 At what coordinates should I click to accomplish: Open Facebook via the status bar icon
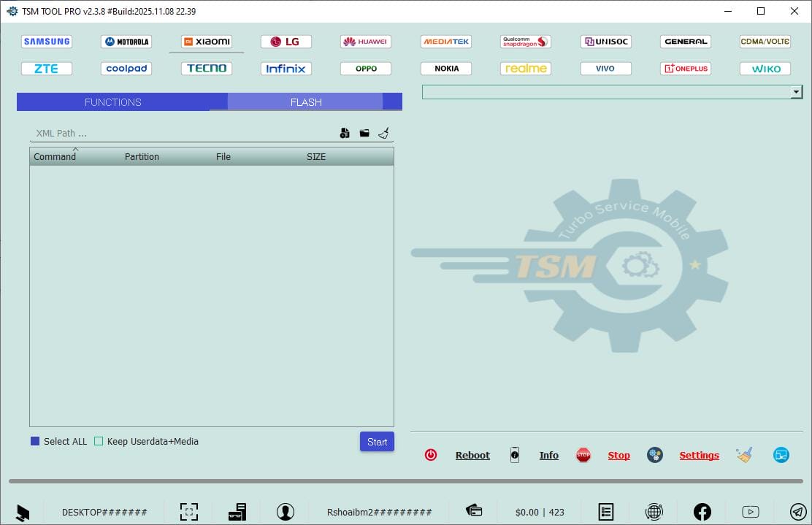pos(702,511)
